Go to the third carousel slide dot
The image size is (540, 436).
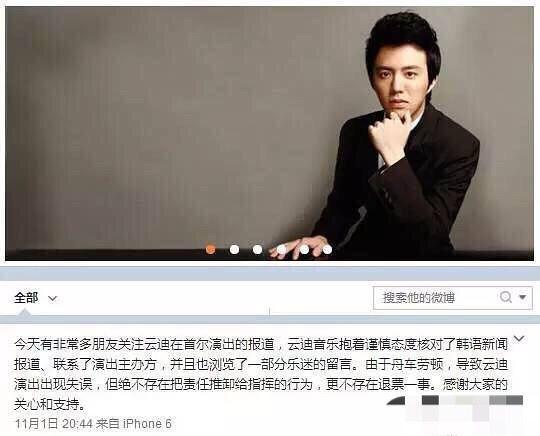click(x=257, y=249)
